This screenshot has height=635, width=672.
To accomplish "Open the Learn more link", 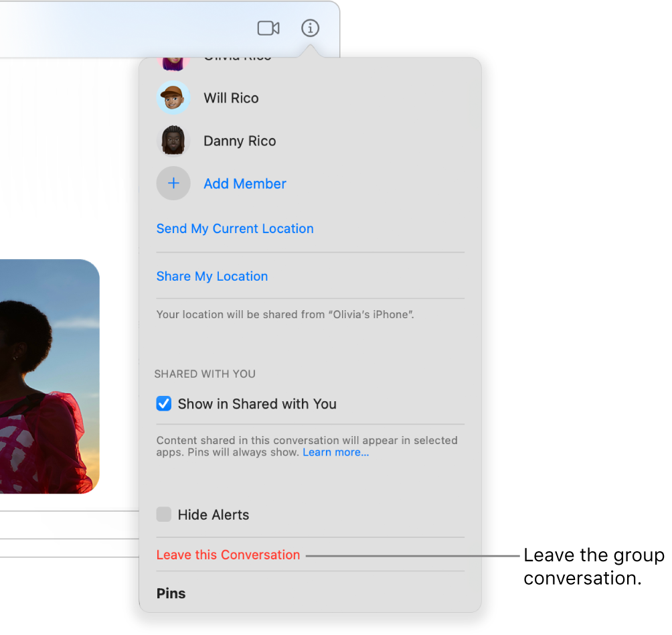I will 335,452.
